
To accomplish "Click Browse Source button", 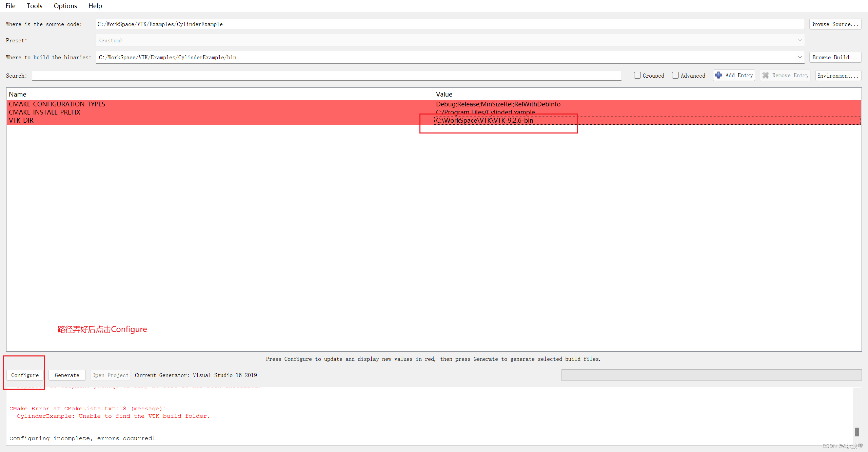I will click(x=835, y=24).
